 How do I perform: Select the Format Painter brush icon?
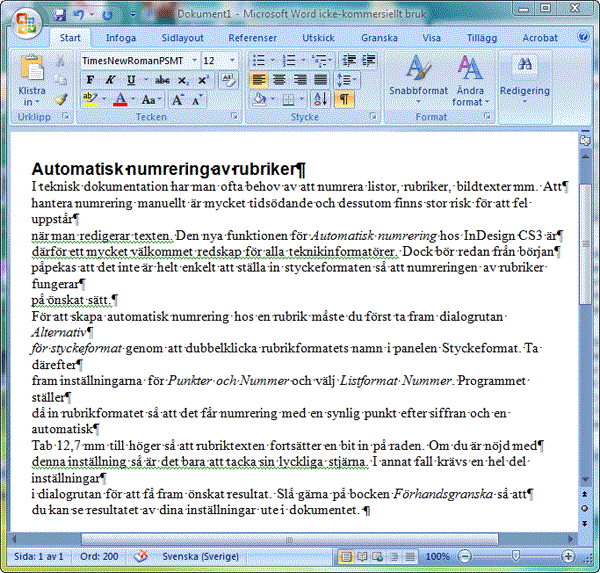point(61,99)
